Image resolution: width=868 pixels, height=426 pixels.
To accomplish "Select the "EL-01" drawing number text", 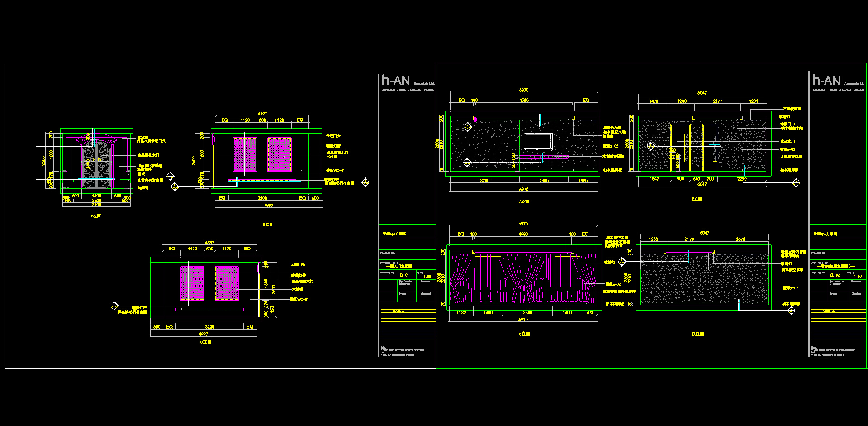I will (x=404, y=275).
